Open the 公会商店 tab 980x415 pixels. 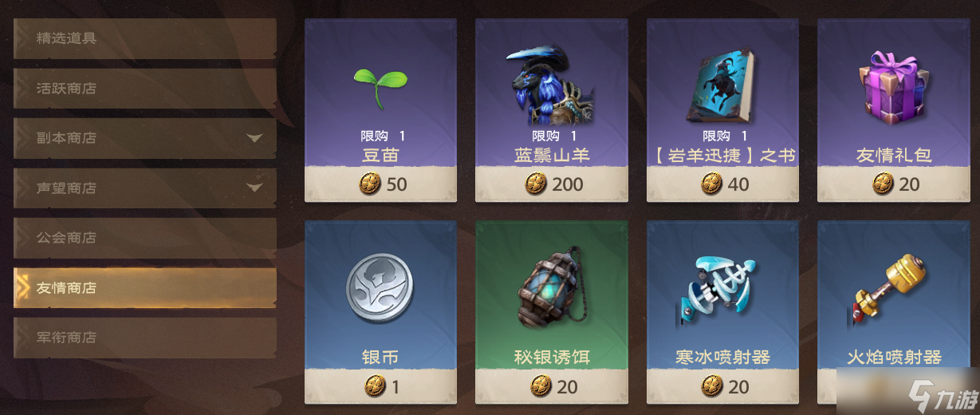coord(145,238)
